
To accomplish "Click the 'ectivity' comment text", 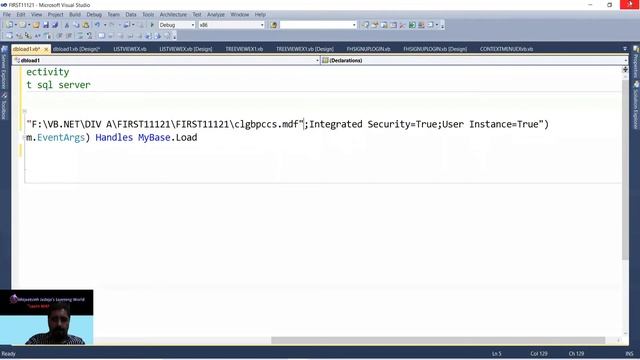I will click(48, 72).
